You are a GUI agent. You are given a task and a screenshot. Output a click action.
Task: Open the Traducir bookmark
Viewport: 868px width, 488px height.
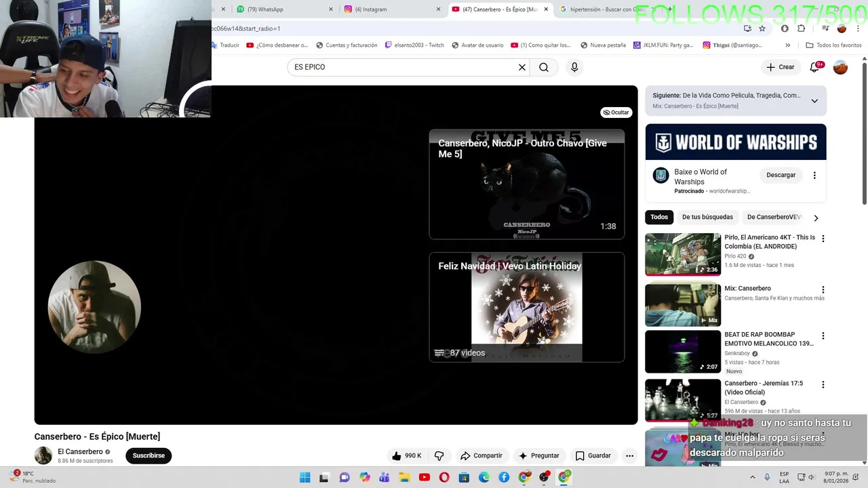click(226, 45)
